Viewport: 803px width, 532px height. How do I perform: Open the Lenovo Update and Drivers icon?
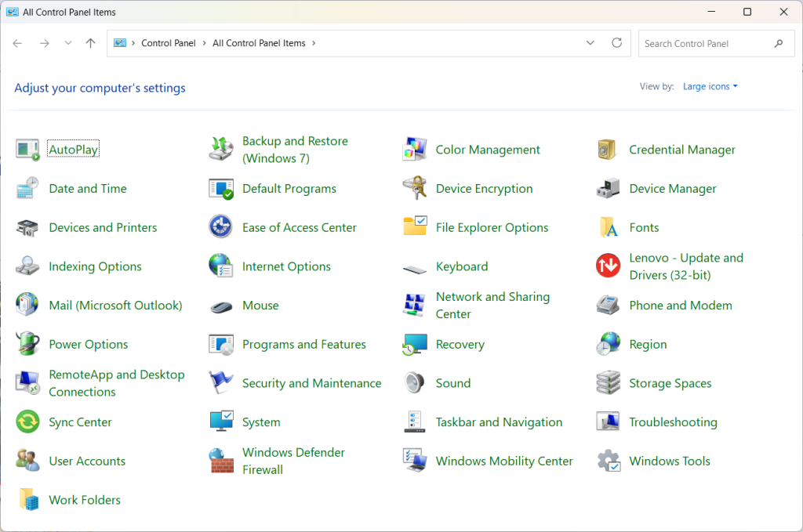point(609,266)
